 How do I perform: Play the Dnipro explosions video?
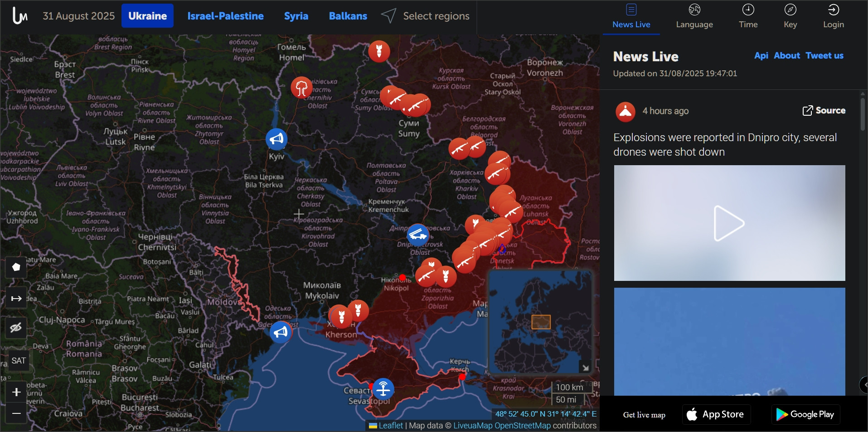coord(729,223)
